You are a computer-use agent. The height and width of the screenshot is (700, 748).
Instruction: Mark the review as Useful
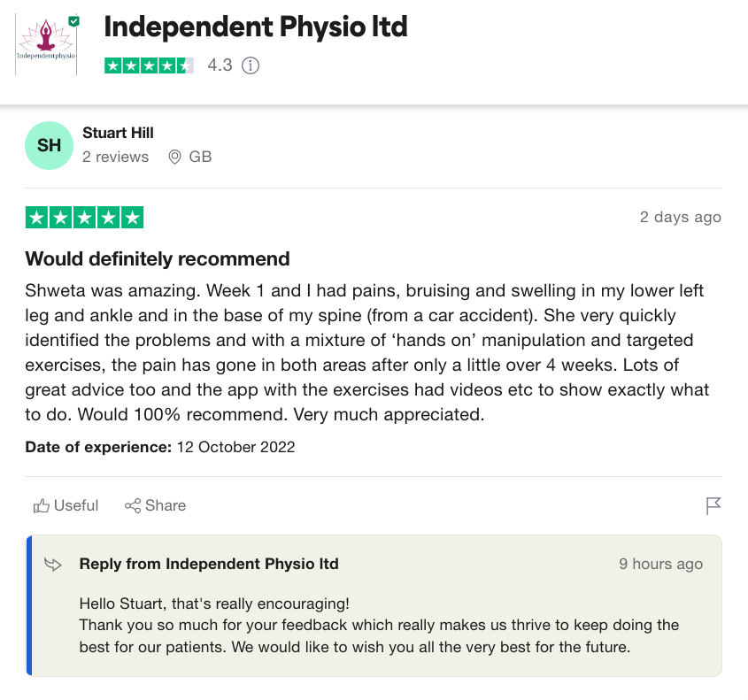(x=66, y=505)
